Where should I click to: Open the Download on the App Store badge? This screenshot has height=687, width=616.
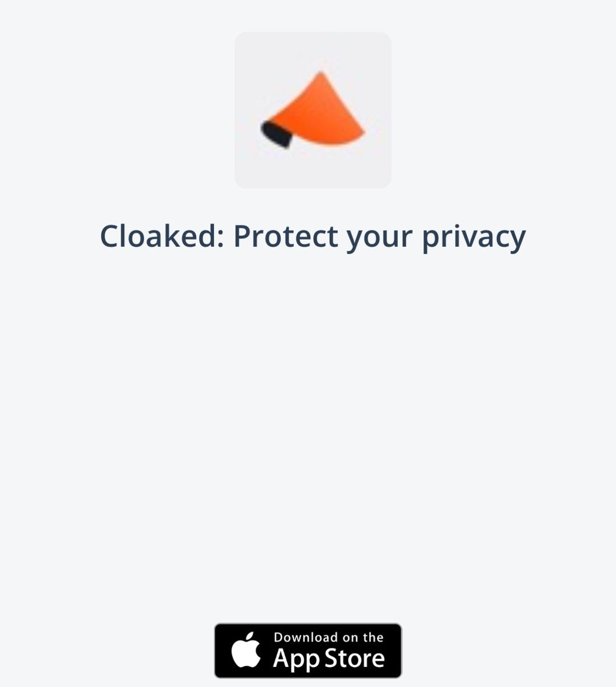point(308,650)
